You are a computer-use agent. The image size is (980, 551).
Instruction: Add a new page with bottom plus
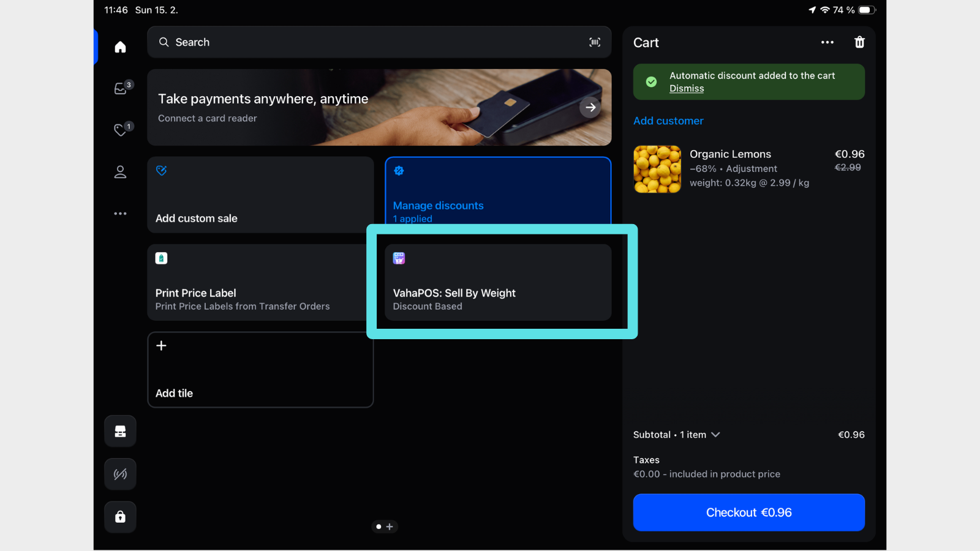390,527
